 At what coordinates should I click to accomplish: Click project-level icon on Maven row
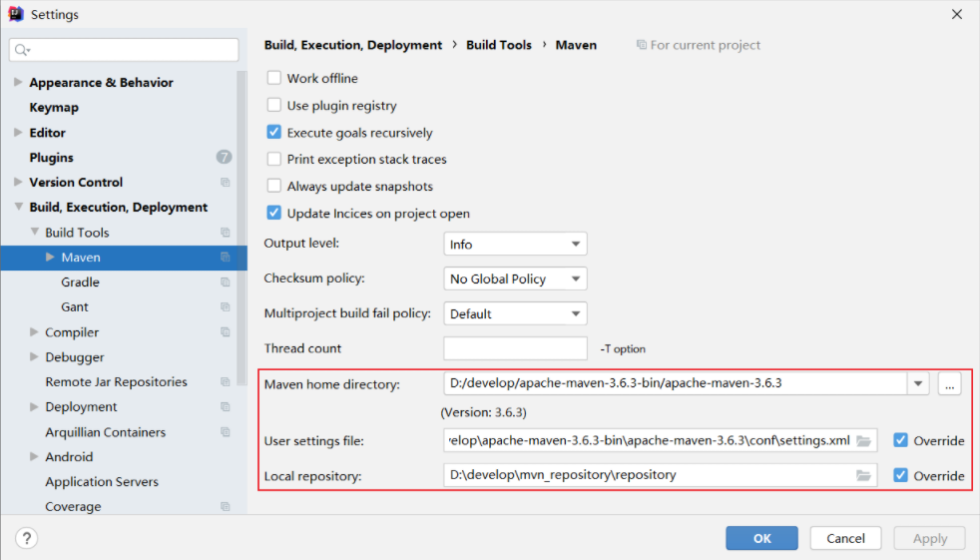tap(225, 257)
